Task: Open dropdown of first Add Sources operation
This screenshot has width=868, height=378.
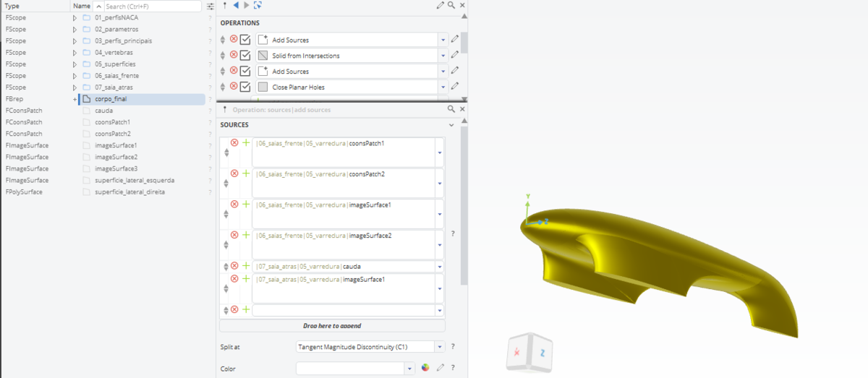Action: [x=442, y=40]
